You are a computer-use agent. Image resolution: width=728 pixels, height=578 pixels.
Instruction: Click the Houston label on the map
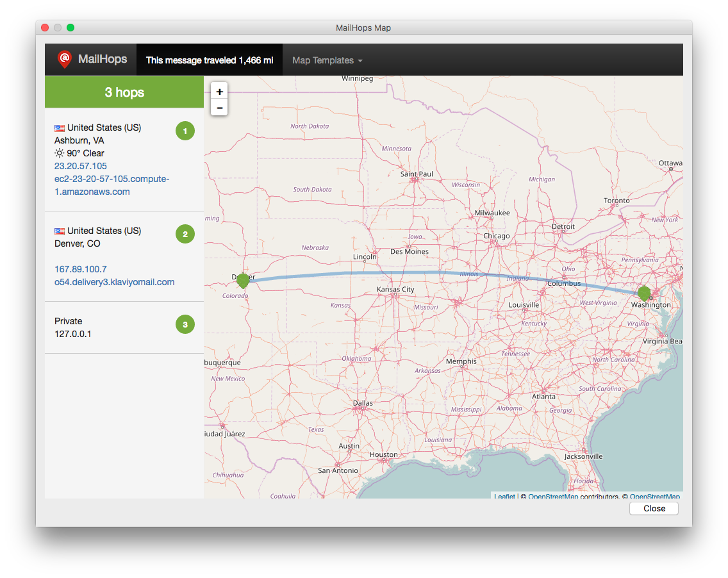[x=383, y=454]
